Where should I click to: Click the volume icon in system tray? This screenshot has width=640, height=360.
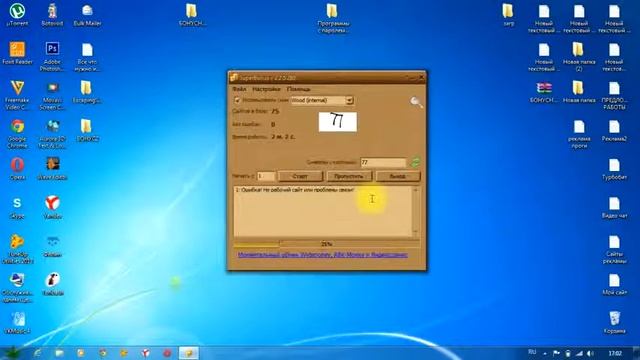(x=590, y=353)
